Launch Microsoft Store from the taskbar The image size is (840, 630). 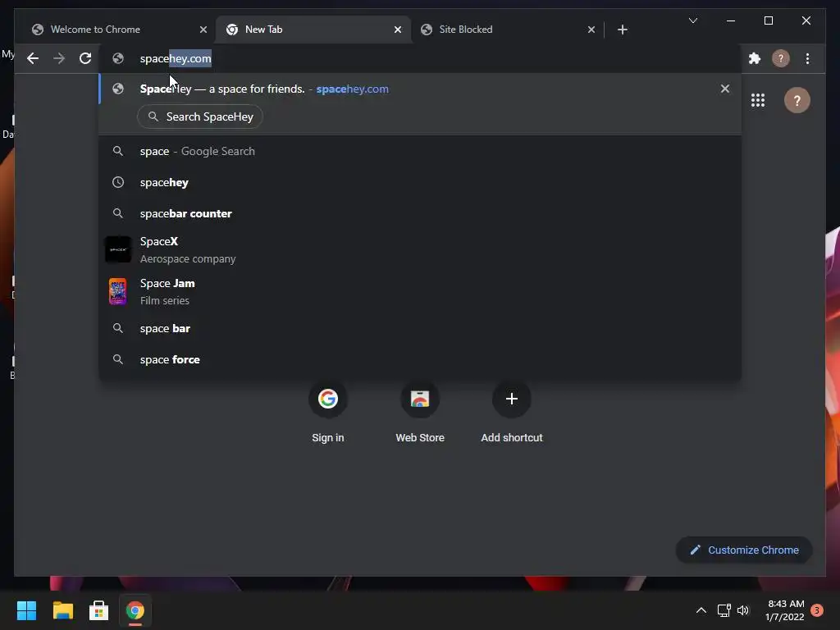(x=98, y=610)
